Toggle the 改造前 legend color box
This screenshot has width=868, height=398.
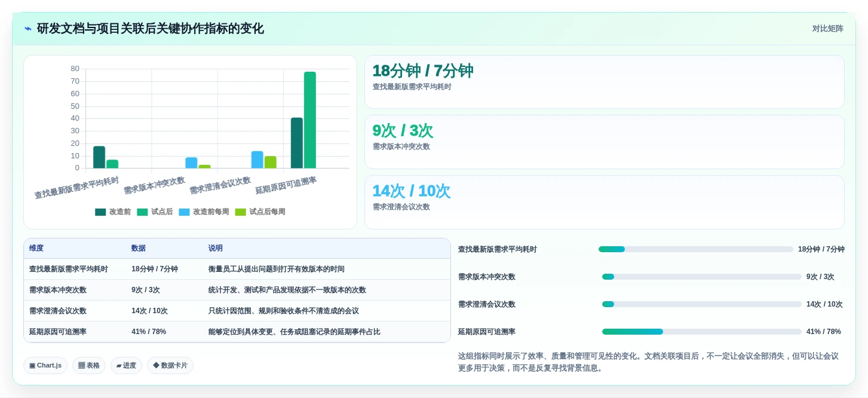click(x=100, y=212)
